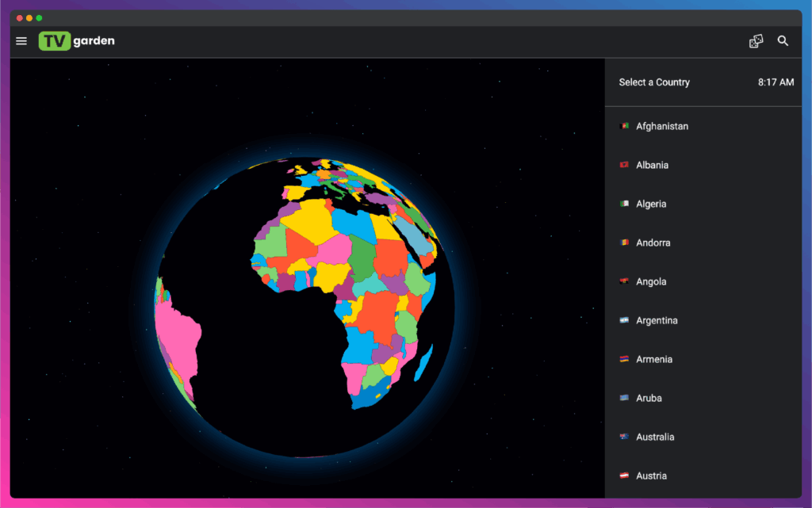The image size is (812, 508).
Task: Minimize the window with yellow button
Action: pyautogui.click(x=29, y=18)
